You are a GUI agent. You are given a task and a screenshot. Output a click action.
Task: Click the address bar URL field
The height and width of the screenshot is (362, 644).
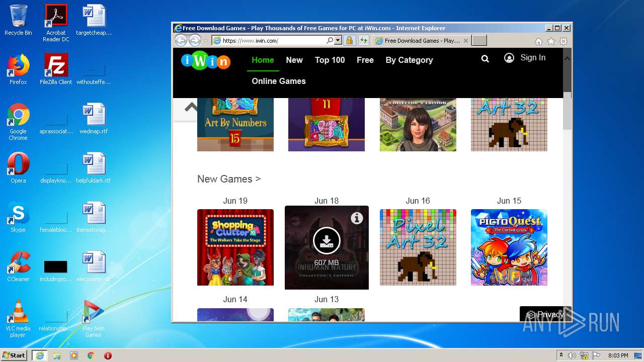point(274,41)
